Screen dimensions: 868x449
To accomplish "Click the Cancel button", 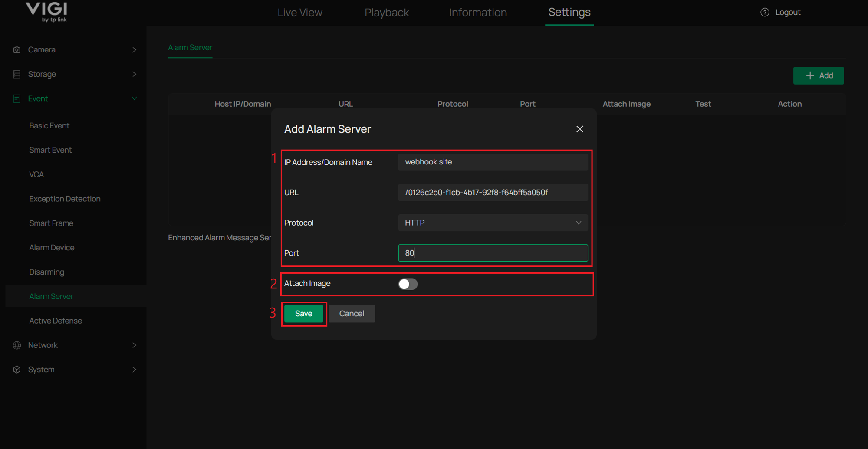I will pos(352,314).
